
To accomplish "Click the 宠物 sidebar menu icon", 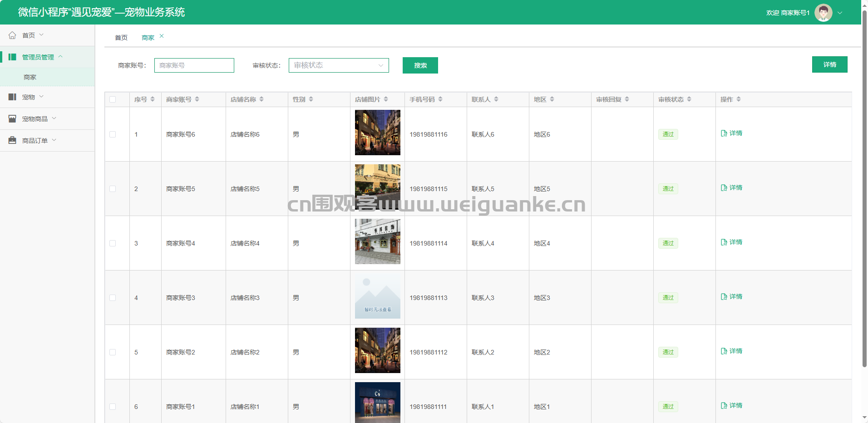I will pos(12,97).
